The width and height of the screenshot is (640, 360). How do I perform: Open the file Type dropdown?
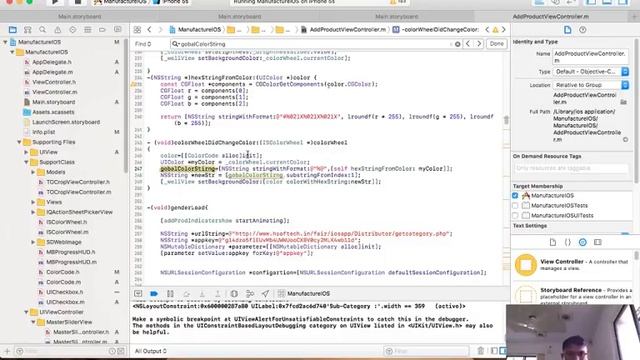pyautogui.click(x=591, y=71)
